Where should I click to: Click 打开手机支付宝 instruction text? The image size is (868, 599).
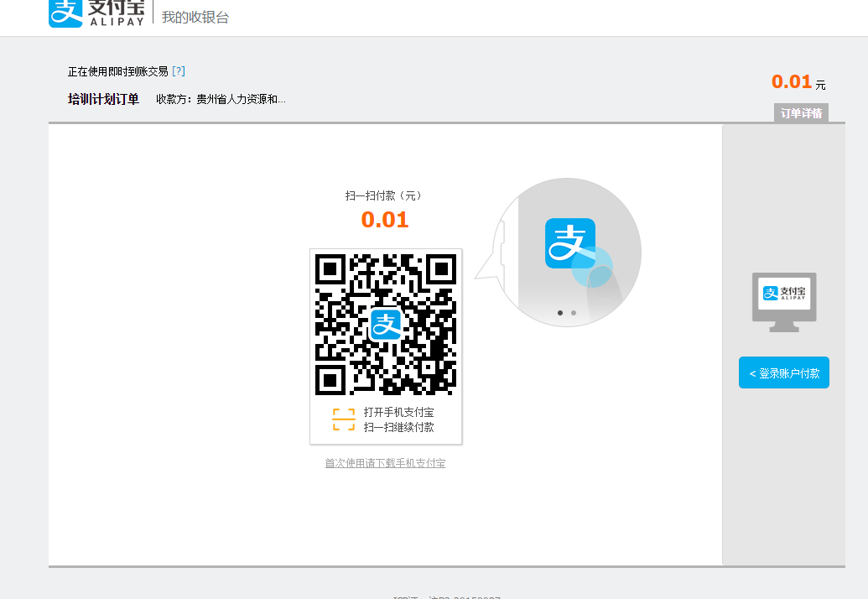pos(398,412)
